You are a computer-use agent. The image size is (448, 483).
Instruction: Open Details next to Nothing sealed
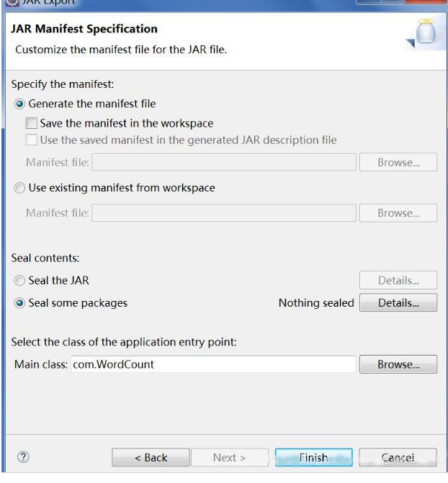[x=398, y=303]
